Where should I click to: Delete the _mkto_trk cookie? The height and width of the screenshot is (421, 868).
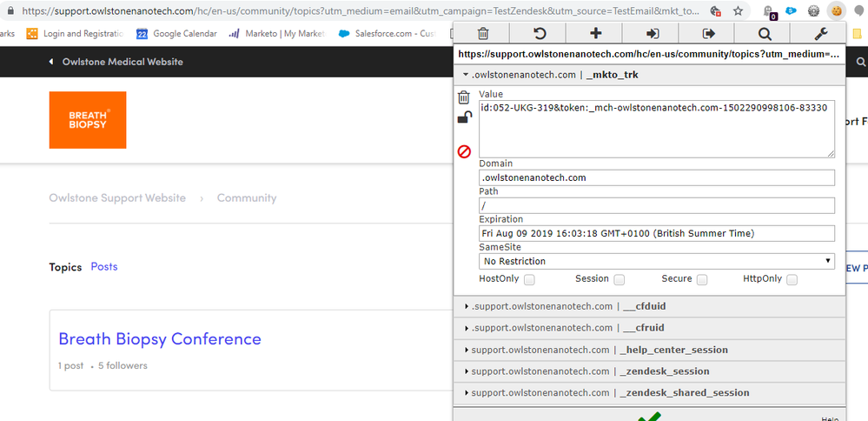[x=464, y=97]
